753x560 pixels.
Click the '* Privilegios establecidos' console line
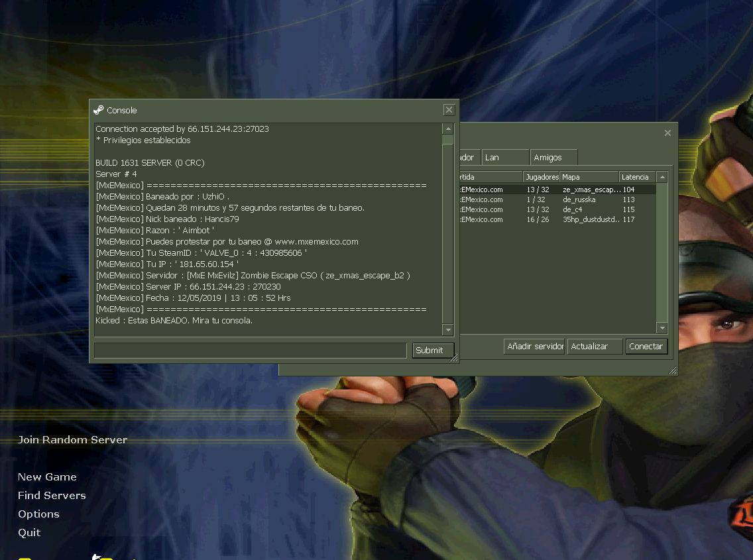coord(143,140)
